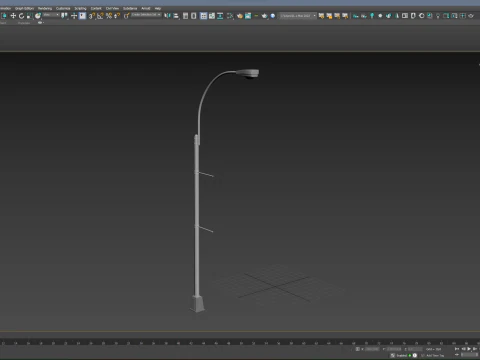Viewport: 480px width, 360px height.
Task: Select the Select and Place tool
Action: pyautogui.click(x=38, y=16)
